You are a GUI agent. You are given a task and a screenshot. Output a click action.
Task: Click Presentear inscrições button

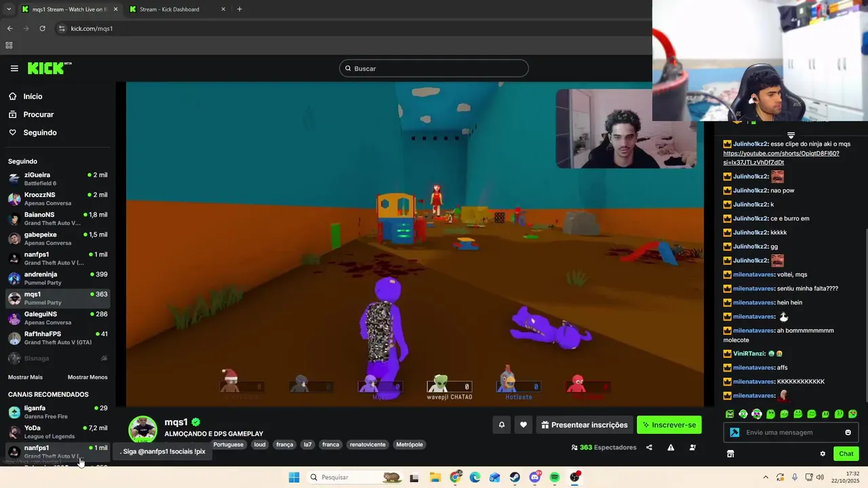(x=585, y=425)
